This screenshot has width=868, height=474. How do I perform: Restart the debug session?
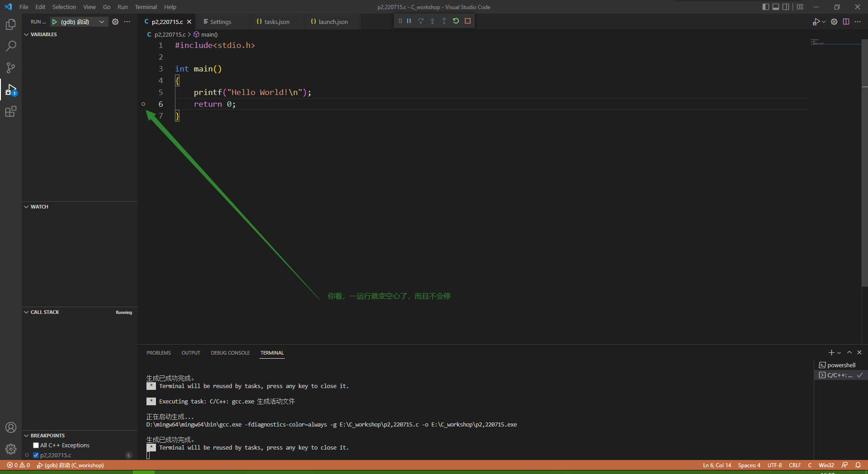point(456,21)
